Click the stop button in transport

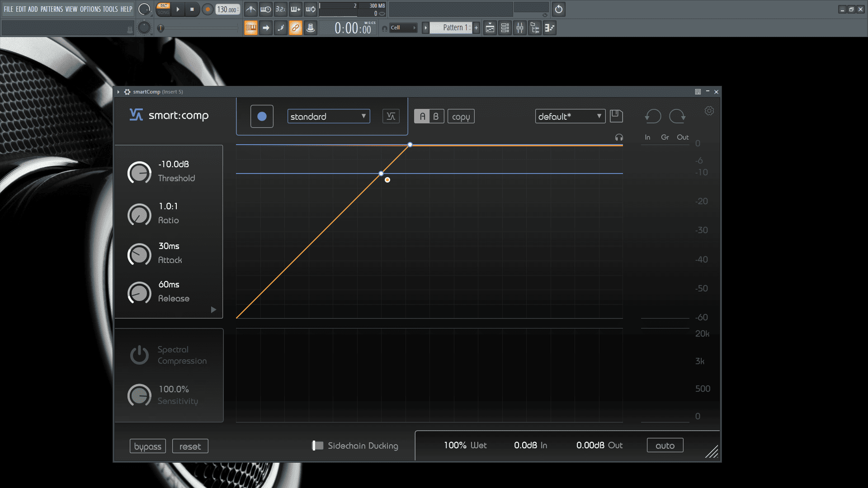click(192, 9)
